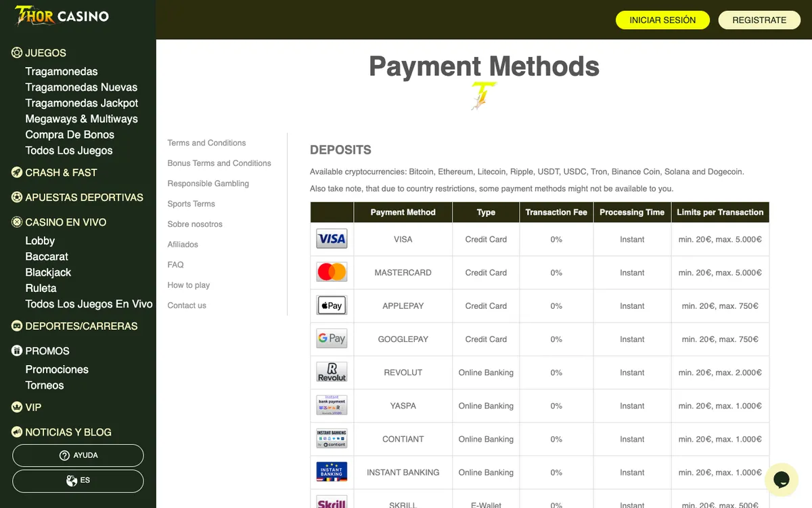The width and height of the screenshot is (812, 508).
Task: Click the Crash & Fast rocket icon
Action: [17, 173]
